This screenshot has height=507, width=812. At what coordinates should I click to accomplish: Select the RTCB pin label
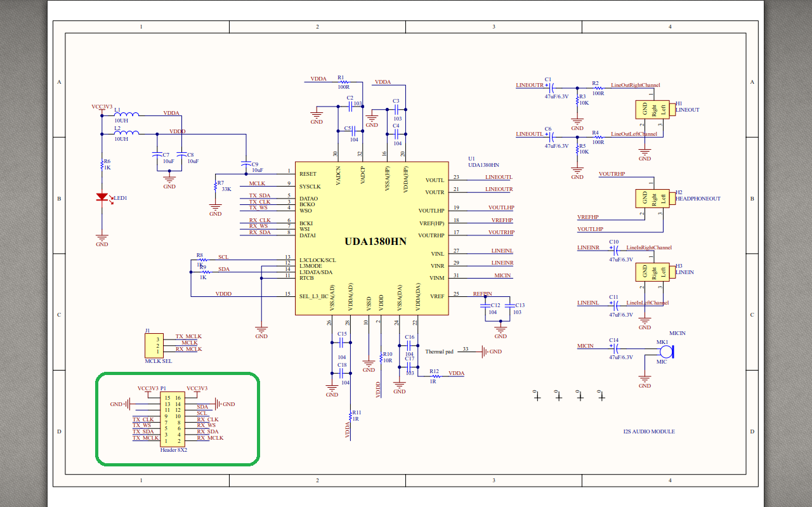click(306, 277)
